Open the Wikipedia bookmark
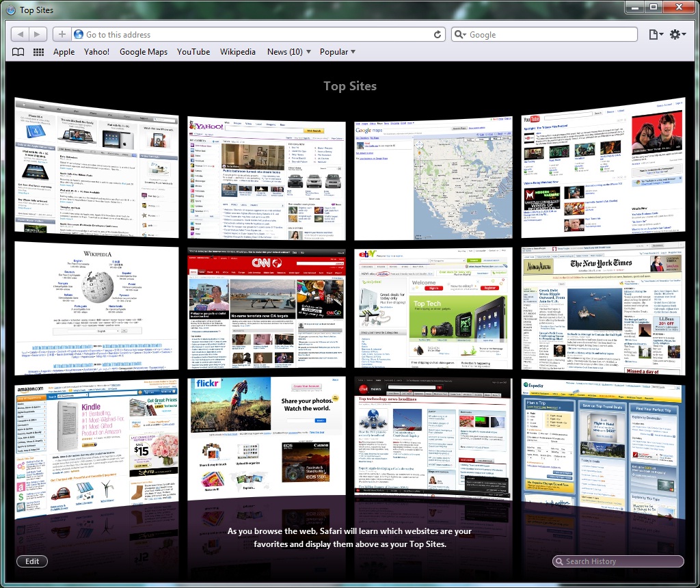The height and width of the screenshot is (588, 700). [x=237, y=52]
